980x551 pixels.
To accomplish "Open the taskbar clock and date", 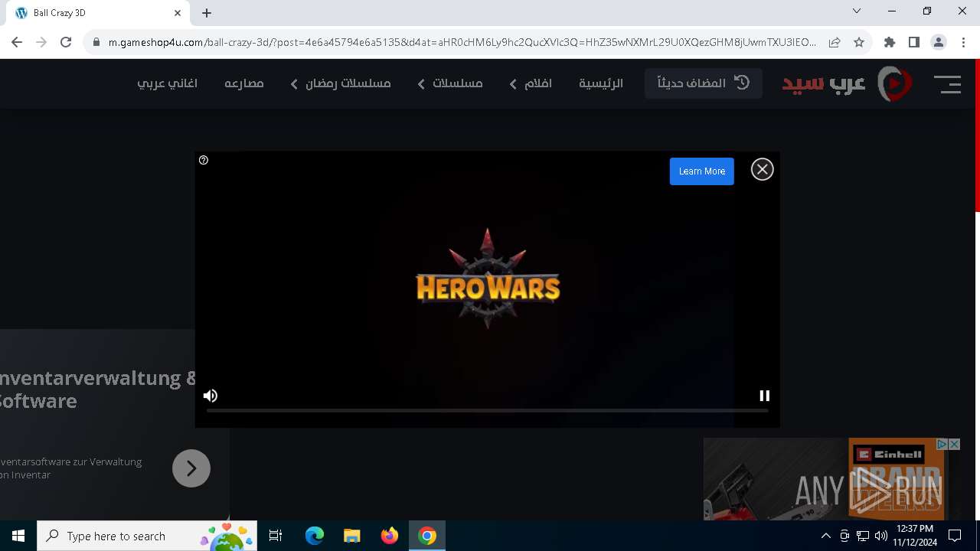I will coord(915,536).
